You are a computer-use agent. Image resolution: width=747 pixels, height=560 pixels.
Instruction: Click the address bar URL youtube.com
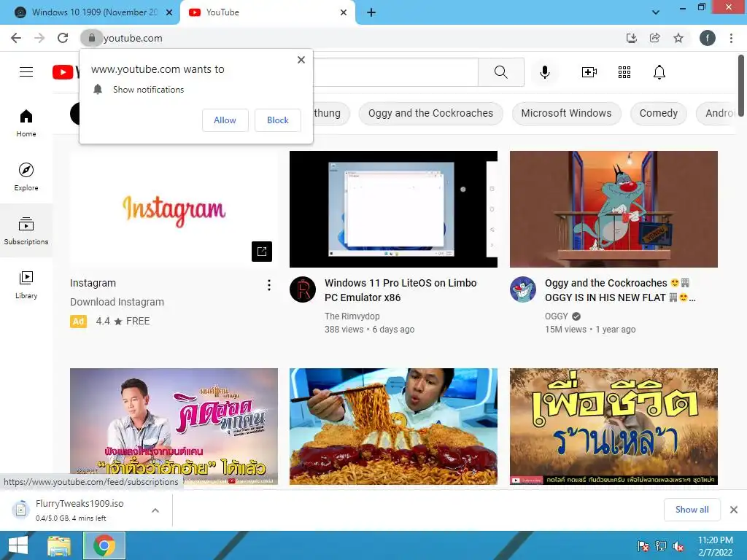pos(133,38)
